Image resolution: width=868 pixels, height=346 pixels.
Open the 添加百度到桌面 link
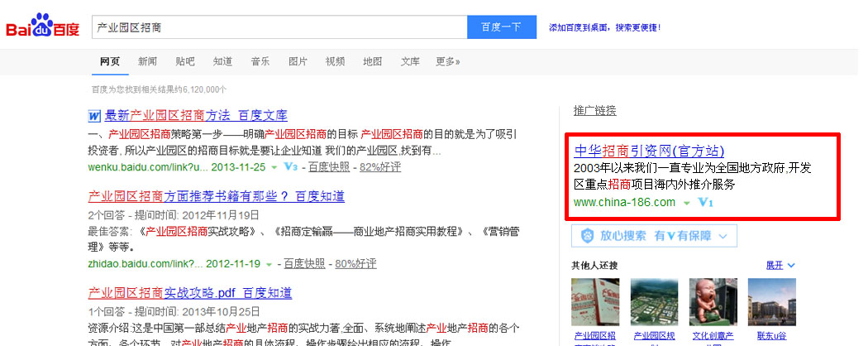(x=604, y=27)
